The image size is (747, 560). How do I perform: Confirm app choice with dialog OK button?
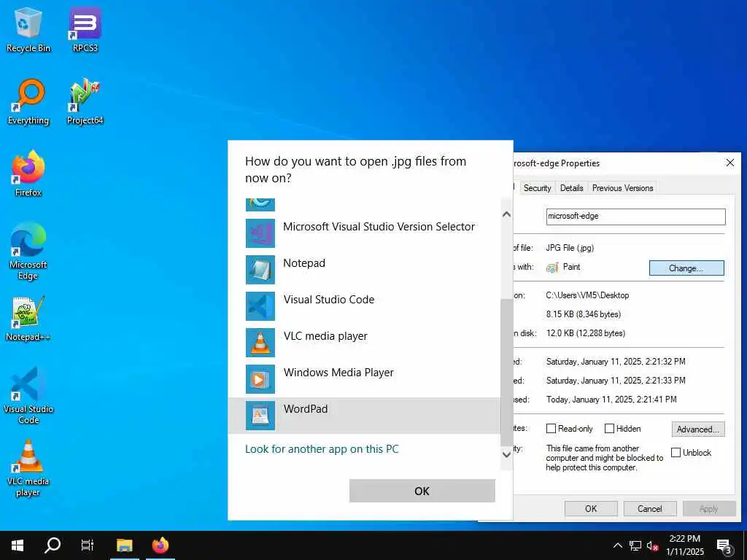coord(422,491)
